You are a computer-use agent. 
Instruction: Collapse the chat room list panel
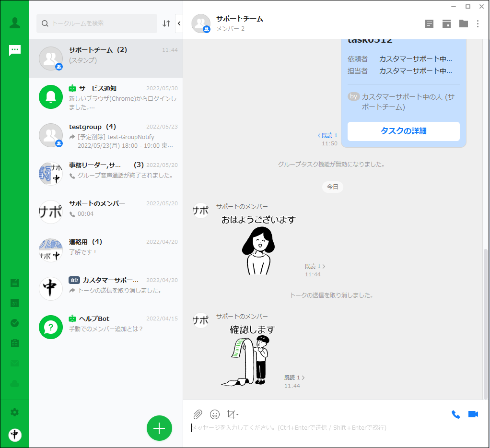179,23
